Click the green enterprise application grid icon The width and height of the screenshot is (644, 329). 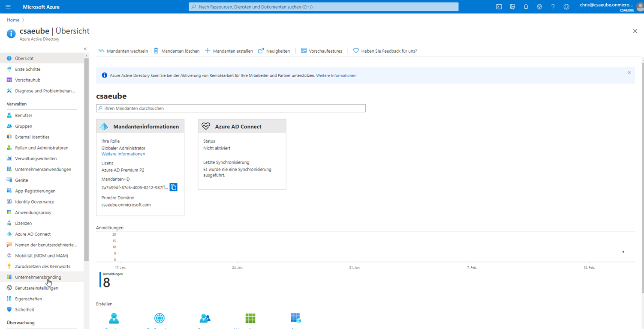[250, 318]
